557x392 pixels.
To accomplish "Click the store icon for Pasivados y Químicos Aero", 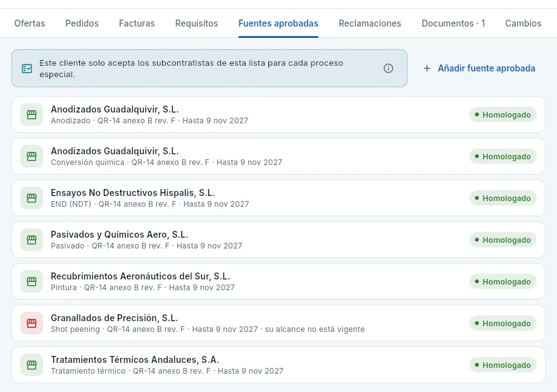I will pos(32,240).
